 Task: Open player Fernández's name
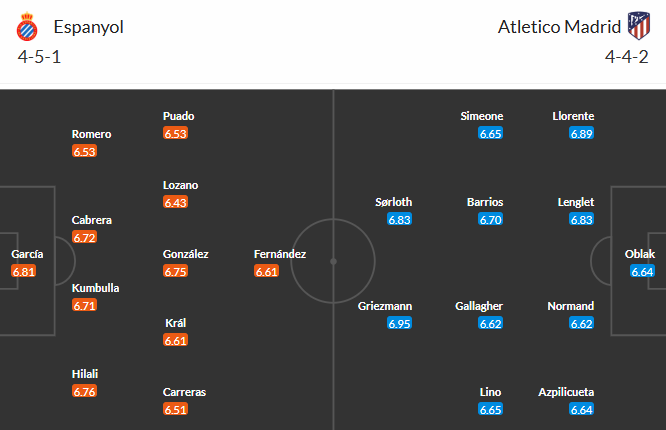(x=280, y=254)
